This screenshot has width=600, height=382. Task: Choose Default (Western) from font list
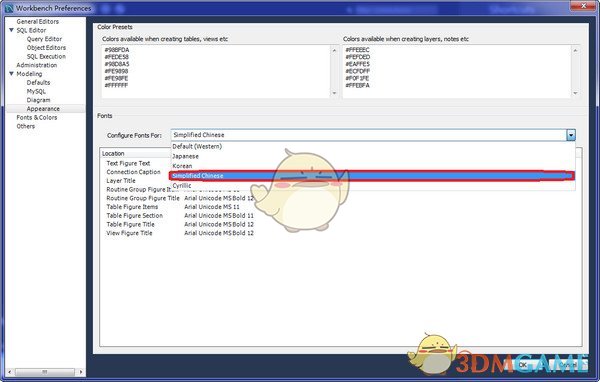click(x=373, y=147)
